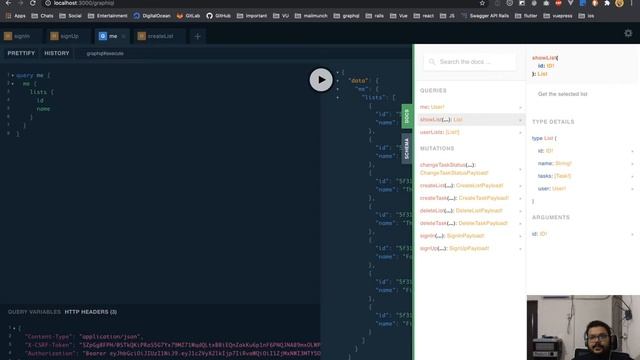Switch to the signIn tab

pyautogui.click(x=22, y=36)
